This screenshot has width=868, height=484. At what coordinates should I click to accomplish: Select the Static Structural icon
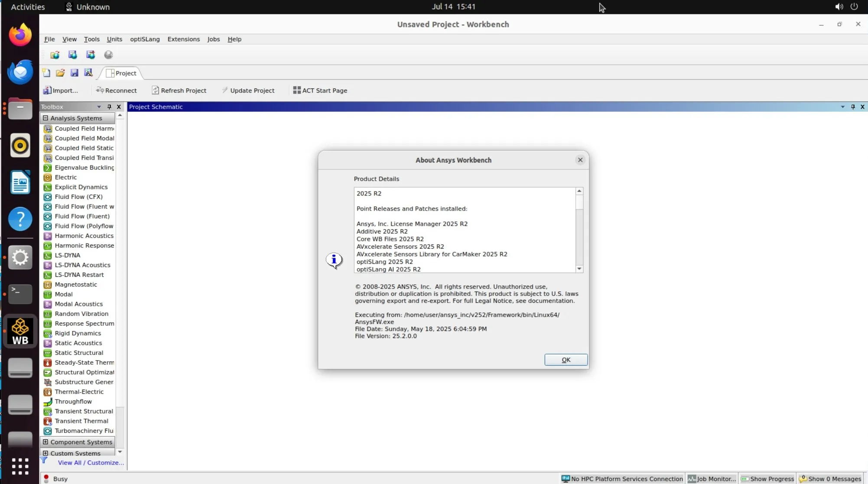tap(48, 353)
